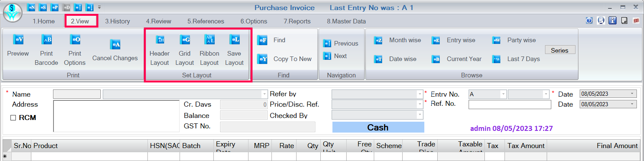Go to Next entry
Viewport: 644px width, 161px height.
pyautogui.click(x=335, y=56)
